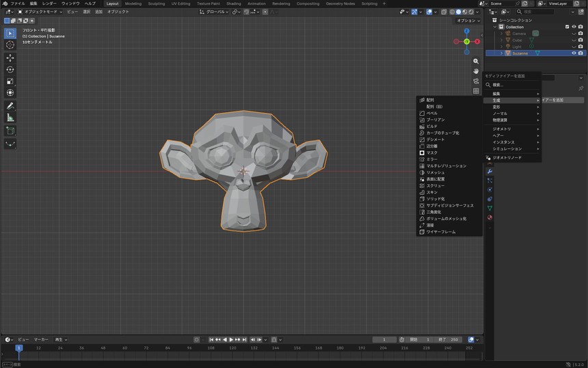Click the blue Z axis gizmo circle
The width and height of the screenshot is (588, 368).
pyautogui.click(x=466, y=31)
